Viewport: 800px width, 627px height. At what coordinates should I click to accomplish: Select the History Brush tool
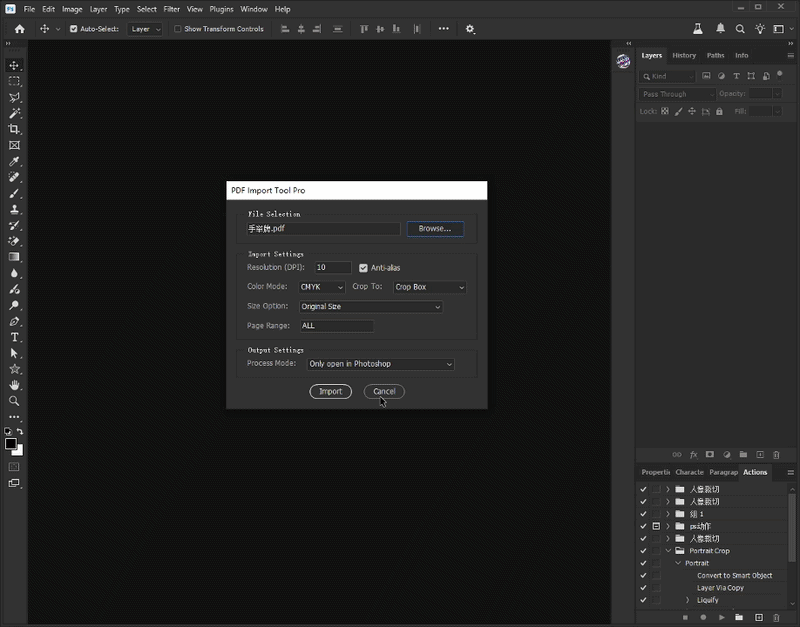[14, 225]
